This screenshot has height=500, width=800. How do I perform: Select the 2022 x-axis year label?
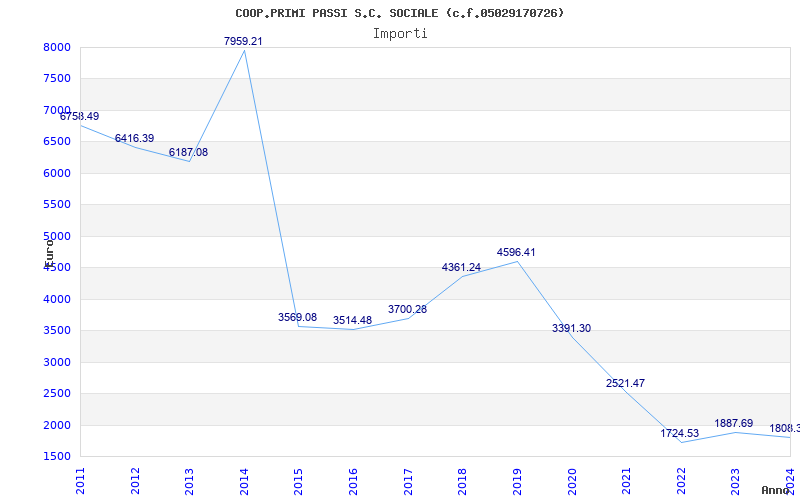pyautogui.click(x=682, y=478)
